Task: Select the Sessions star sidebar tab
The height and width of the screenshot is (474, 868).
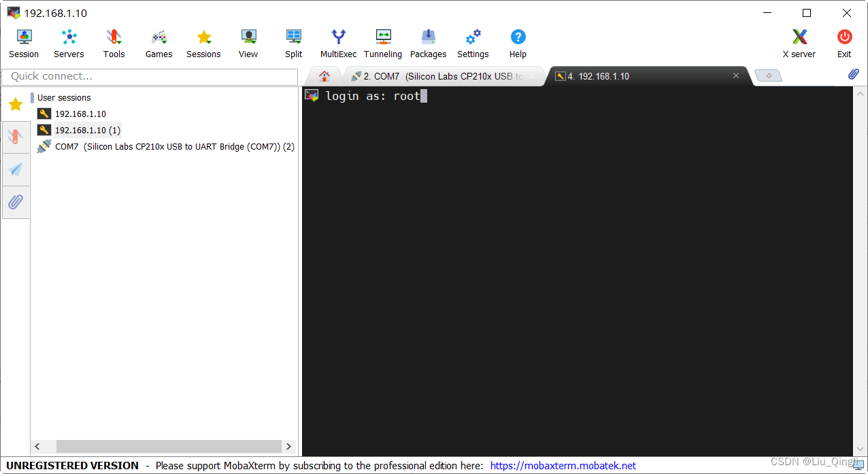Action: [15, 104]
